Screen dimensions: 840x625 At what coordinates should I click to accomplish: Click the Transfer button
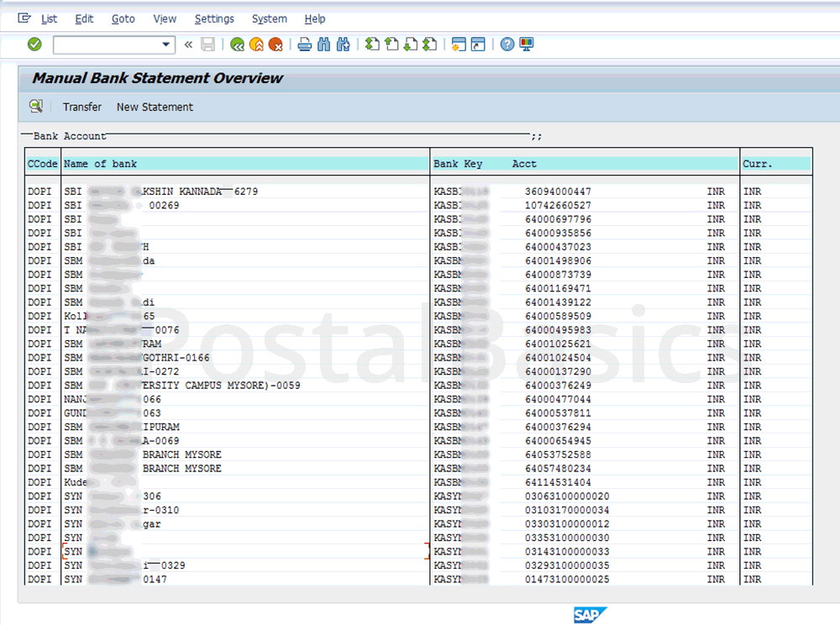pos(82,107)
